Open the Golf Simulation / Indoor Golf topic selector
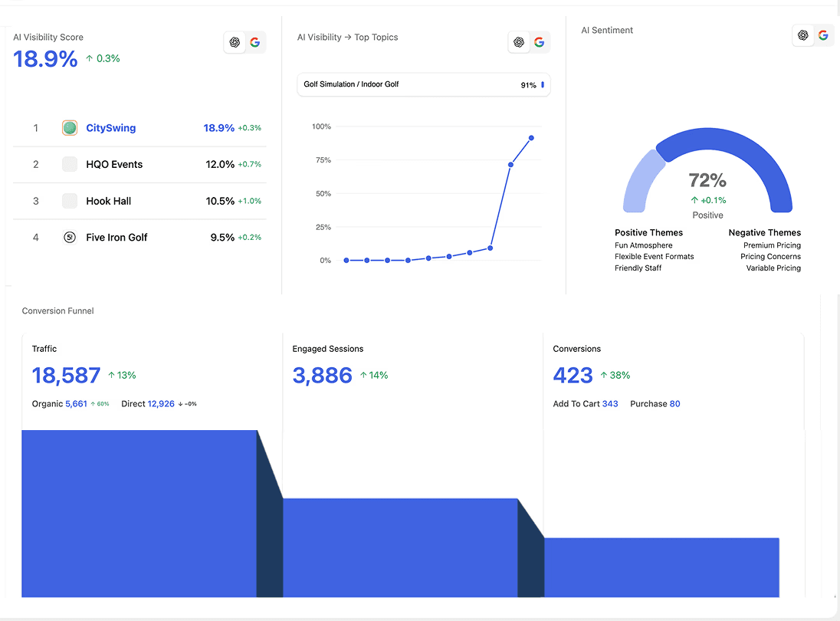This screenshot has height=621, width=840. pos(424,84)
